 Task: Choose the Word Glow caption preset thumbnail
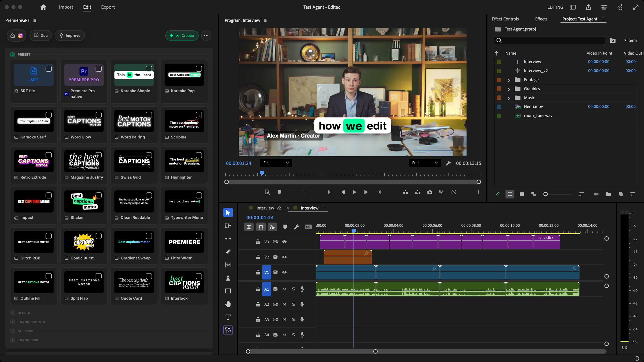[84, 121]
